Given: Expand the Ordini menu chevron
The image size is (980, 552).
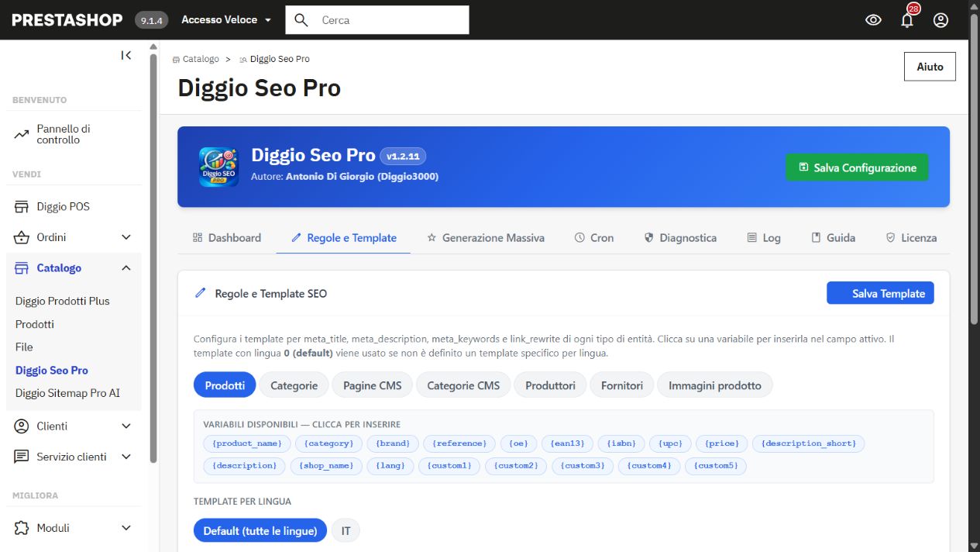Looking at the screenshot, I should tap(126, 237).
